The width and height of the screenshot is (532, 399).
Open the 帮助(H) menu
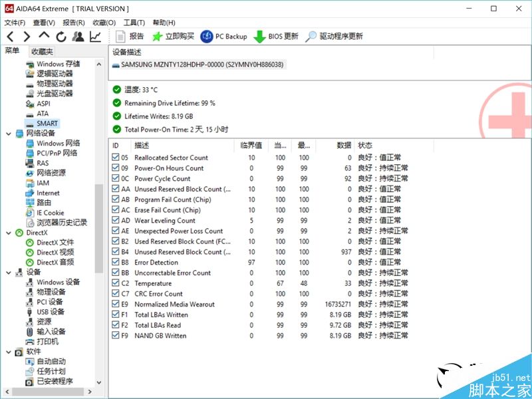(164, 23)
